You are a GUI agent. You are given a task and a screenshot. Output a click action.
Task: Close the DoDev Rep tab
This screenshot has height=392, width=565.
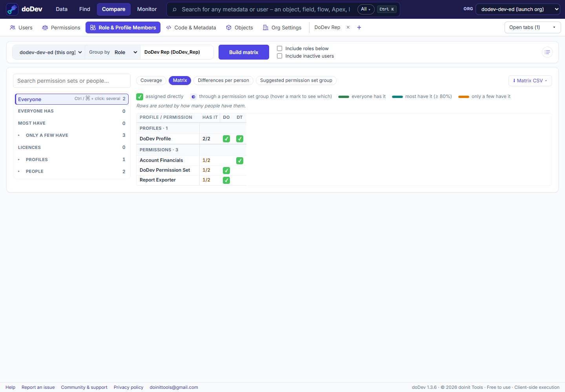click(x=348, y=27)
